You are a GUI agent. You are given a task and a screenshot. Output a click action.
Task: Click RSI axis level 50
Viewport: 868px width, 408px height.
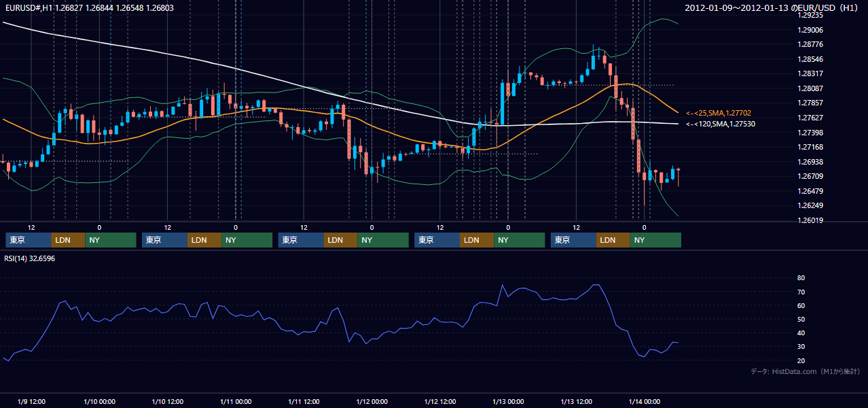coord(801,319)
